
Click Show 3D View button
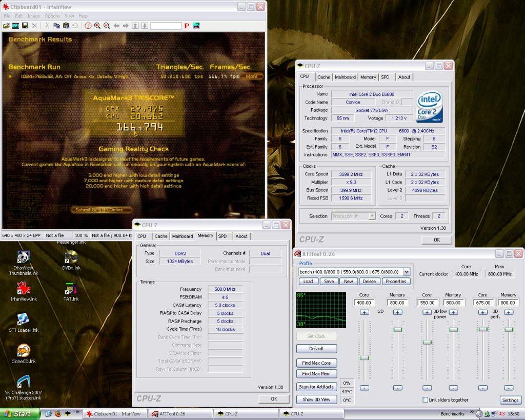point(316,399)
